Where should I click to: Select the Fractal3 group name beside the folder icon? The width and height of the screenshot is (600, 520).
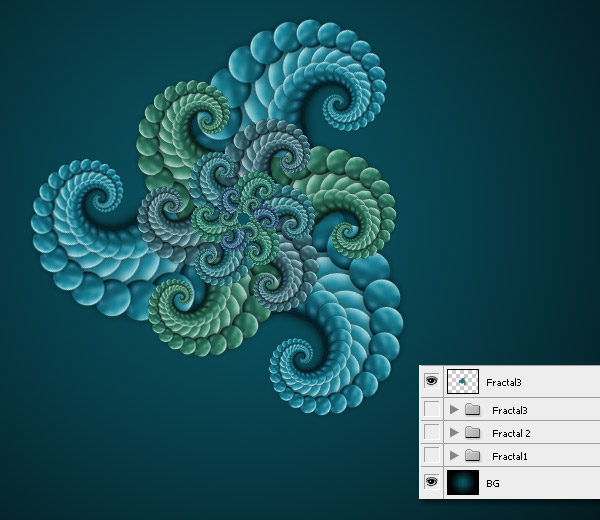click(x=510, y=411)
